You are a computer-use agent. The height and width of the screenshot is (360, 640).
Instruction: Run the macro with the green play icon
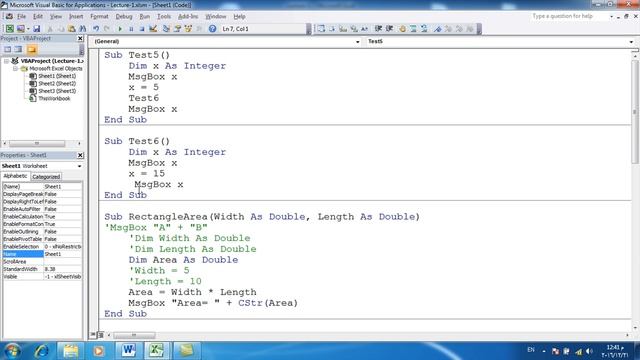tap(120, 29)
